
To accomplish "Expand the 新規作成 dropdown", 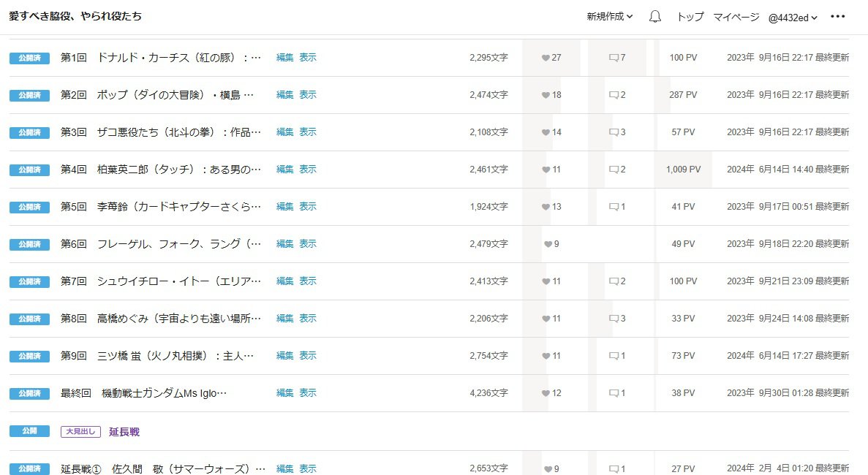I will tap(609, 17).
